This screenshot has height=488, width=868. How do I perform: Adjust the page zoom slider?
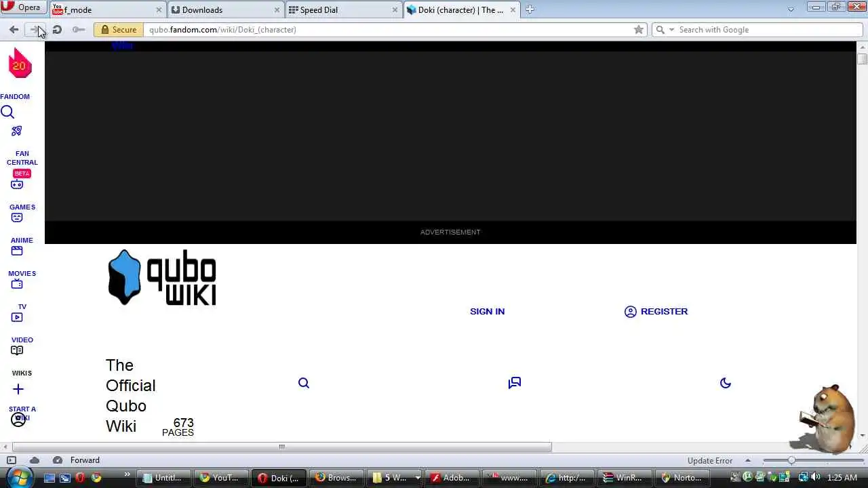814,460
